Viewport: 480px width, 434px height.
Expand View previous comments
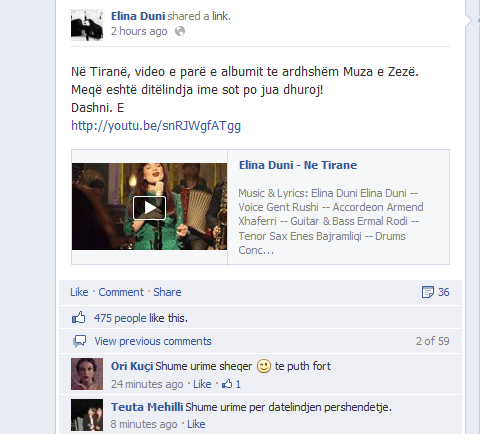pyautogui.click(x=153, y=341)
